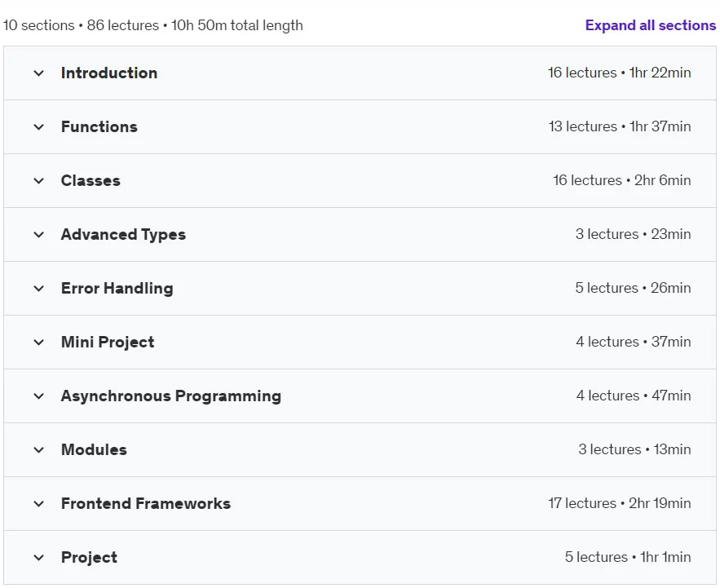The height and width of the screenshot is (588, 720).
Task: Expand Error Handling using its chevron
Action: [x=39, y=289]
